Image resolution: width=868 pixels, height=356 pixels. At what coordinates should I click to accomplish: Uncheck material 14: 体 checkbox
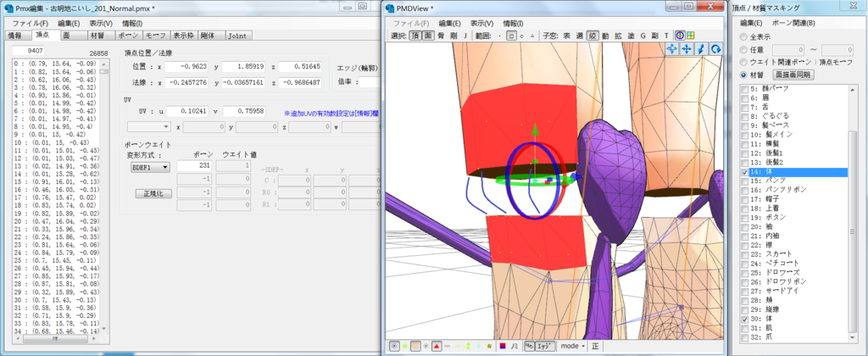coord(744,172)
